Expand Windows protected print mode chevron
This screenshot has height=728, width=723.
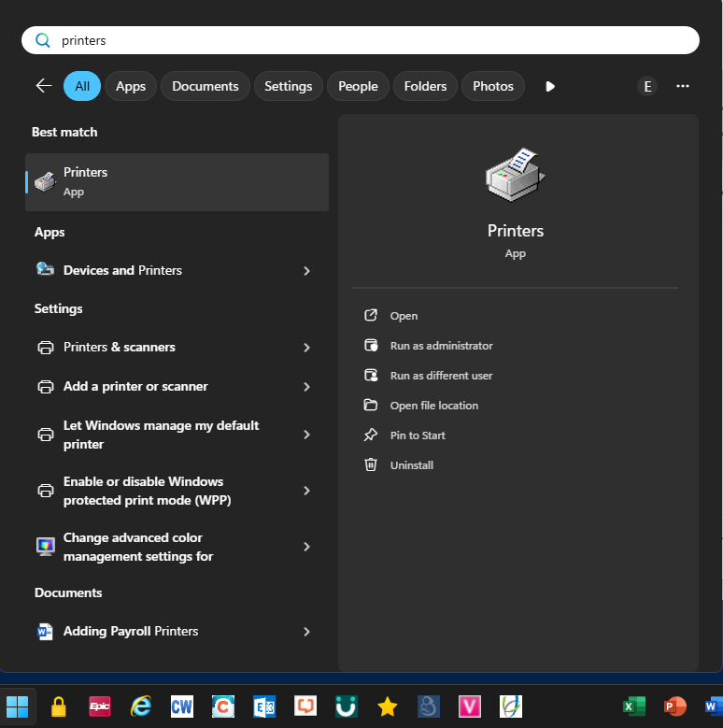tap(306, 491)
